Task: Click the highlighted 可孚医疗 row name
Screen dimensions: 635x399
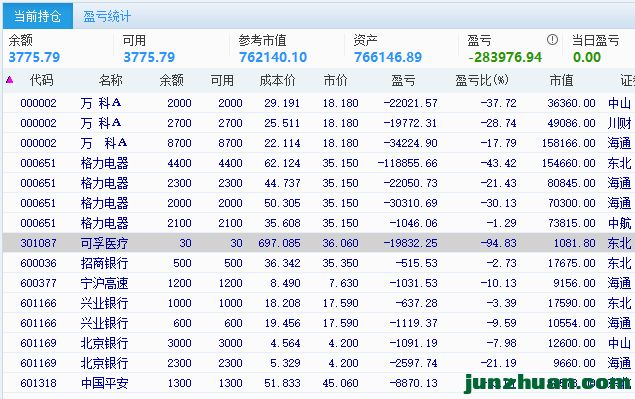Action: click(104, 243)
